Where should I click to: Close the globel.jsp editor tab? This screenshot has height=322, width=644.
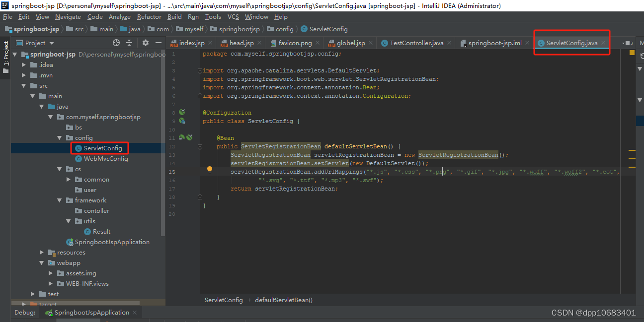(x=371, y=43)
